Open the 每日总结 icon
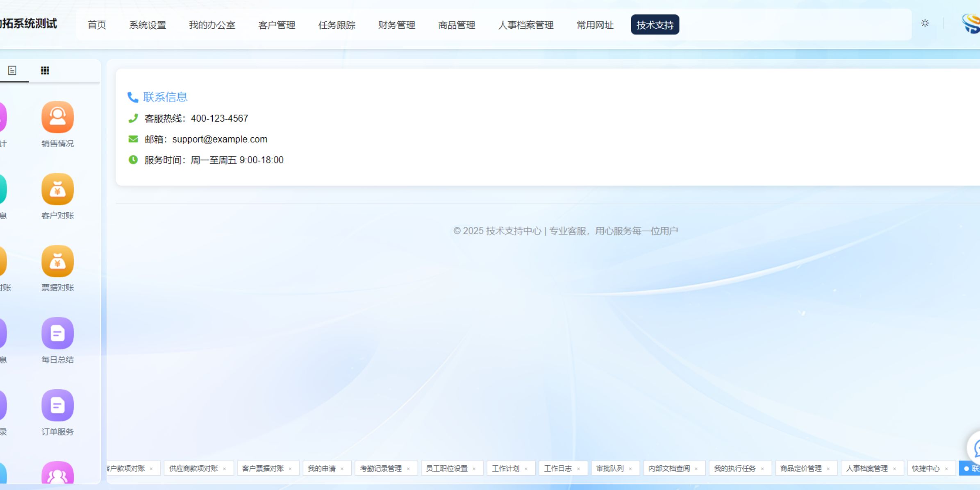 pos(57,333)
